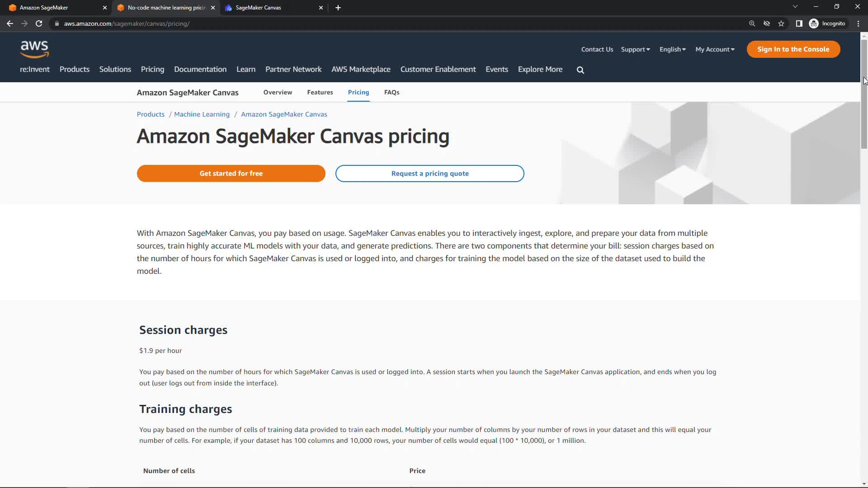Open new tab with plus icon

(x=338, y=8)
